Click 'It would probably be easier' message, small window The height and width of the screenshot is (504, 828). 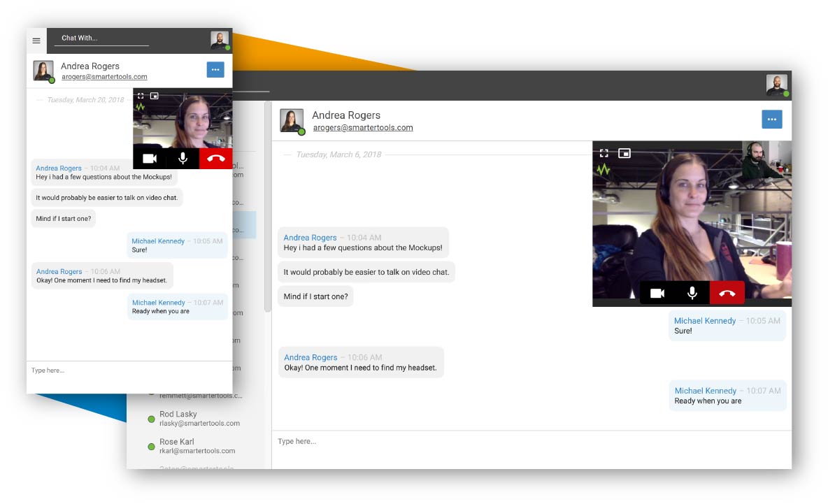107,198
